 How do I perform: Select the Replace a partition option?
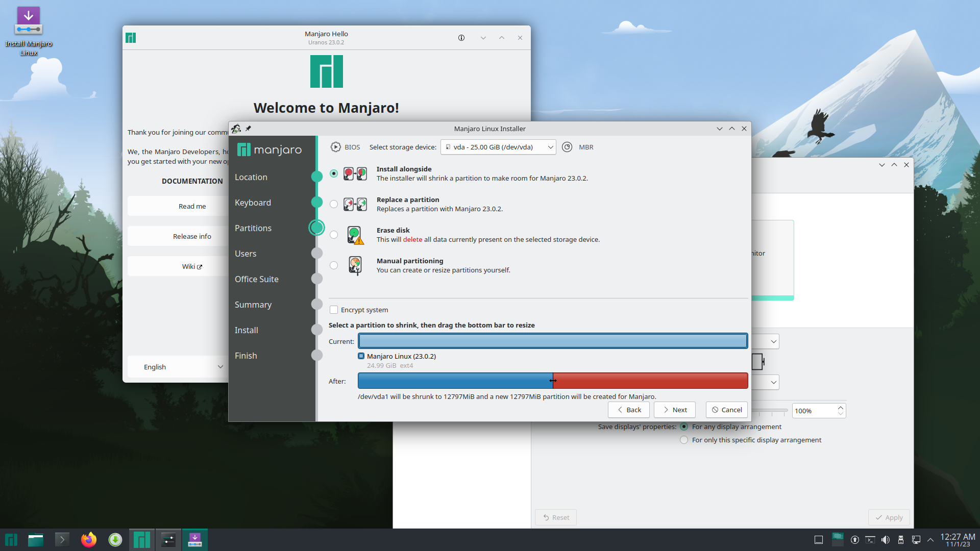pos(334,204)
